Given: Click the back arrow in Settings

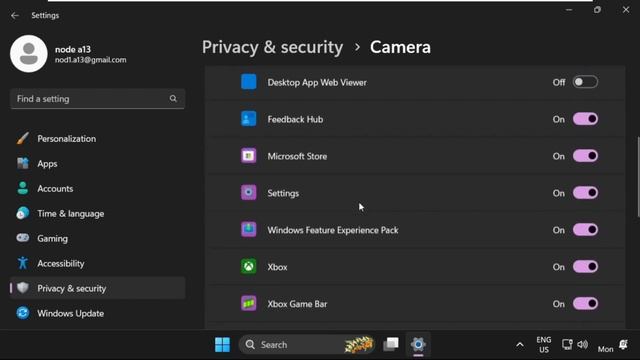Looking at the screenshot, I should click(15, 16).
